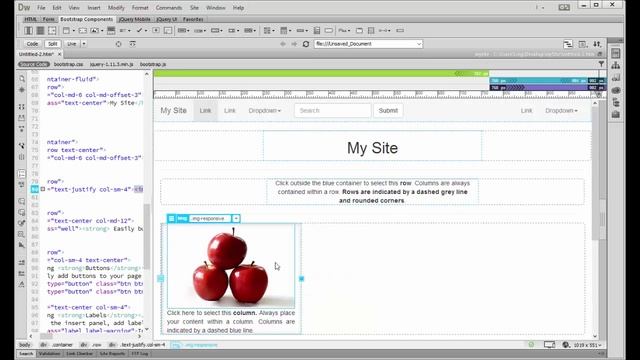Click the green max-width media query bar

click(x=321, y=73)
